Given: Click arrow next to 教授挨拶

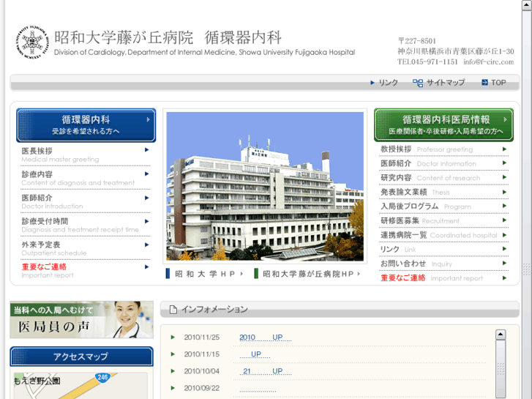Looking at the screenshot, I should coord(504,149).
